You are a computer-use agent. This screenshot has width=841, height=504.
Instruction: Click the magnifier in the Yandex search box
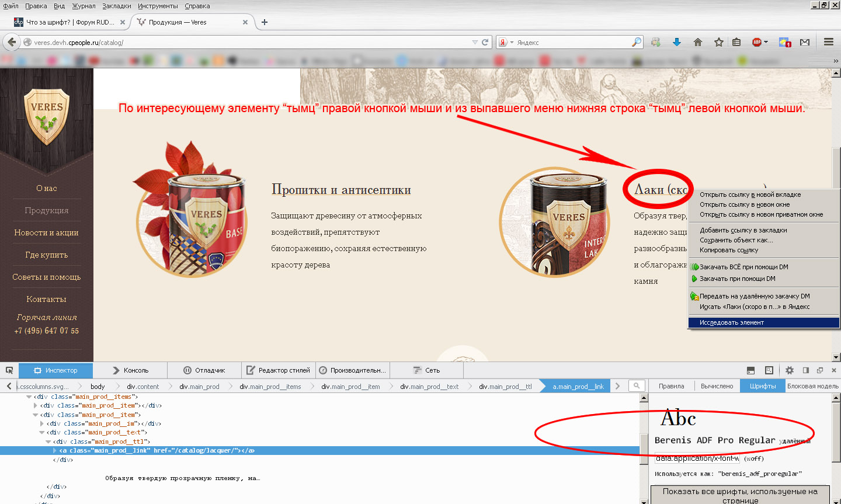pyautogui.click(x=636, y=42)
